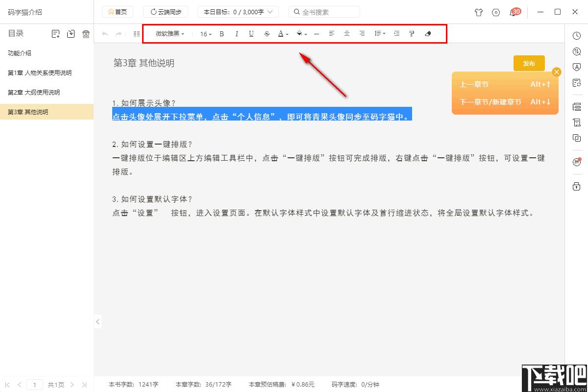Click the new chapter icon beside 目录
588x392 pixels.
click(56, 34)
